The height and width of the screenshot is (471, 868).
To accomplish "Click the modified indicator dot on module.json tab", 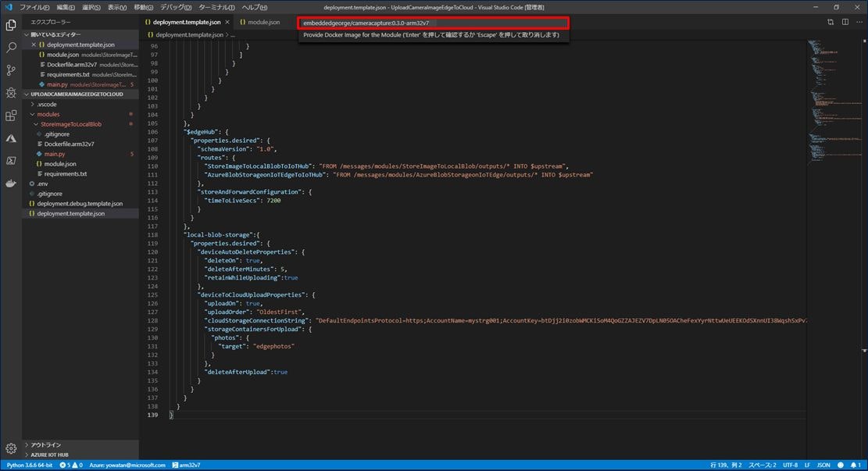I will [x=289, y=23].
